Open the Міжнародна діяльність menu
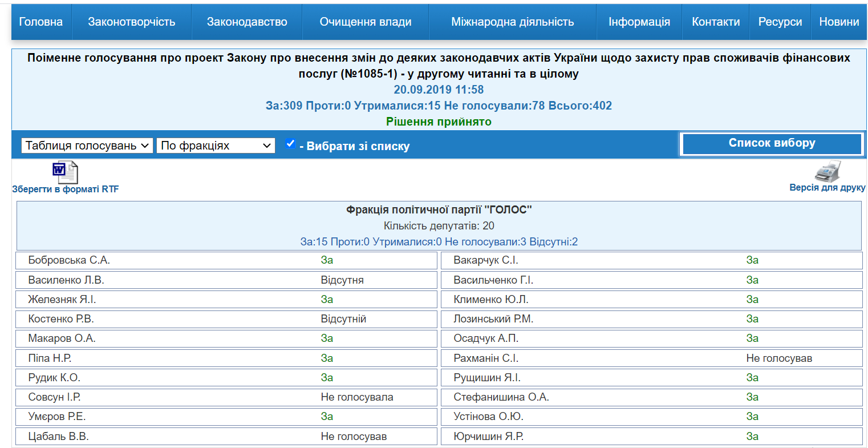Image resolution: width=868 pixels, height=448 pixels. coord(513,22)
